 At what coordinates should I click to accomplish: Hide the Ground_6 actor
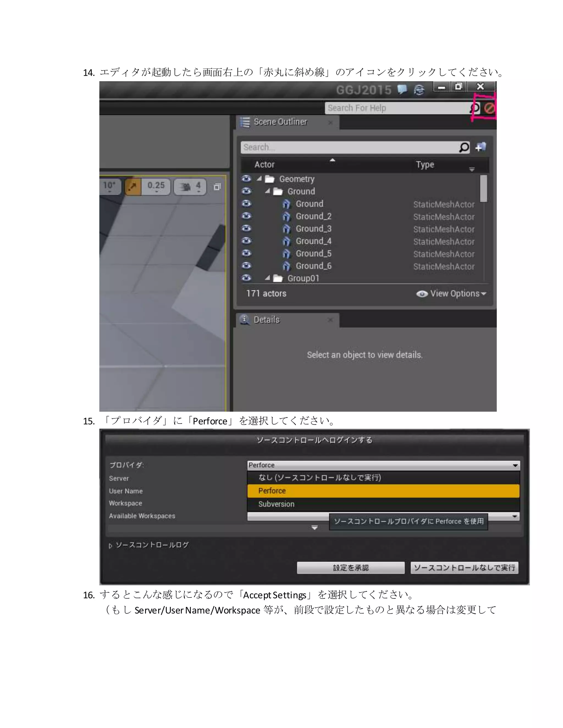tap(246, 266)
